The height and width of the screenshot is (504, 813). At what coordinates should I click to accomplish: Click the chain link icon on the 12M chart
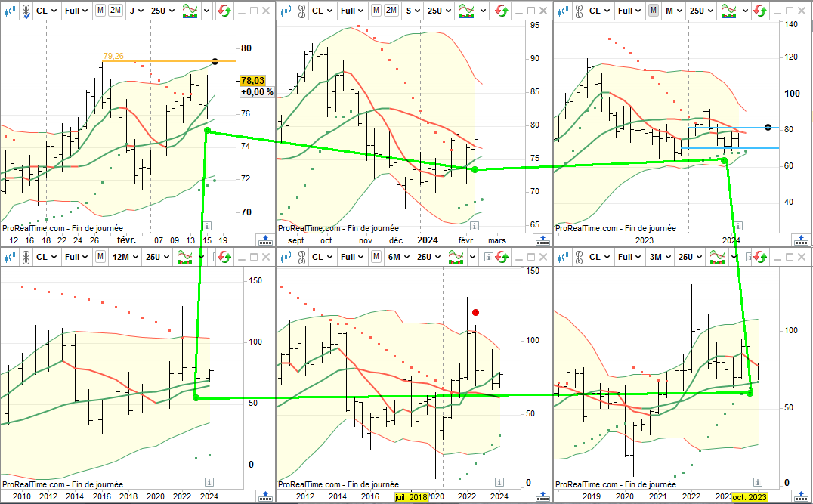point(26,257)
